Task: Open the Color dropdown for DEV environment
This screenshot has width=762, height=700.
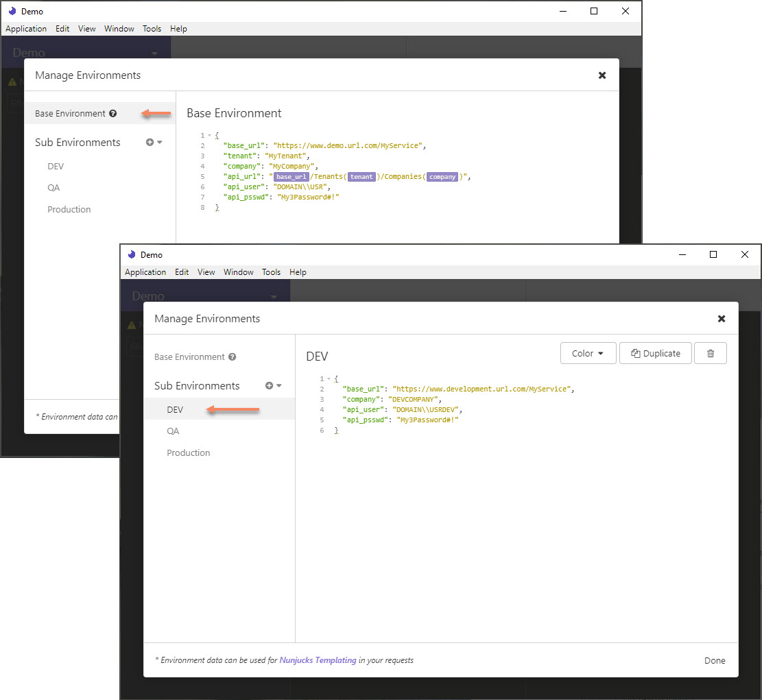Action: [588, 353]
